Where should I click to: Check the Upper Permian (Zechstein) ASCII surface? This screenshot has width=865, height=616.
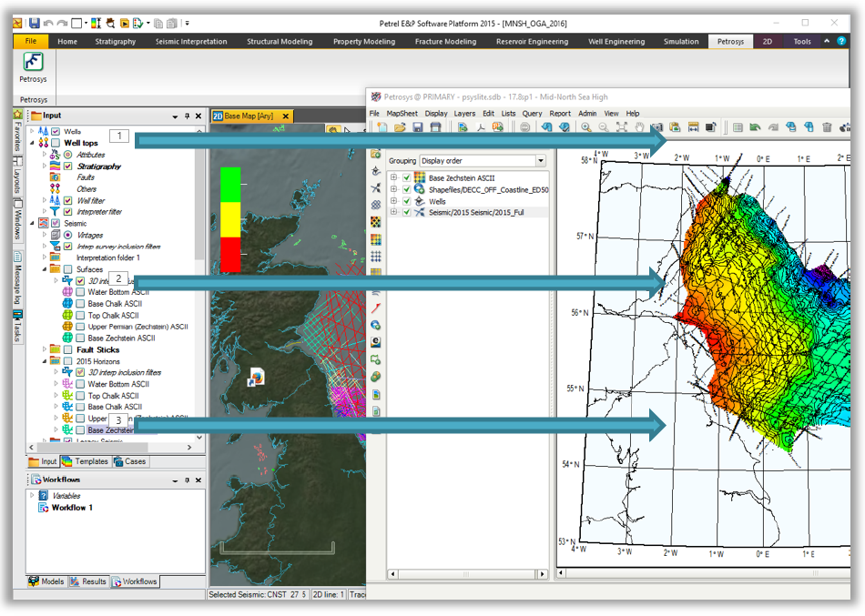coord(80,327)
